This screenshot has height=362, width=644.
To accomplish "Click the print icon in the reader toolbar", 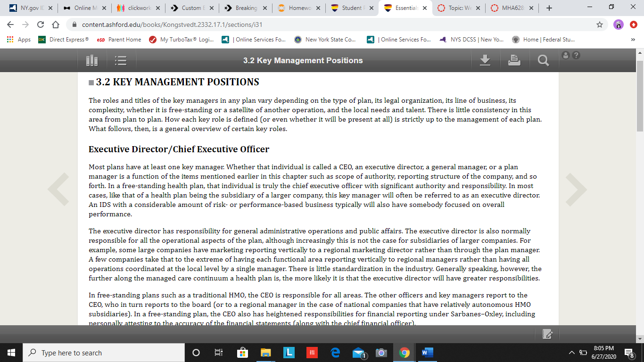I will 514,60.
